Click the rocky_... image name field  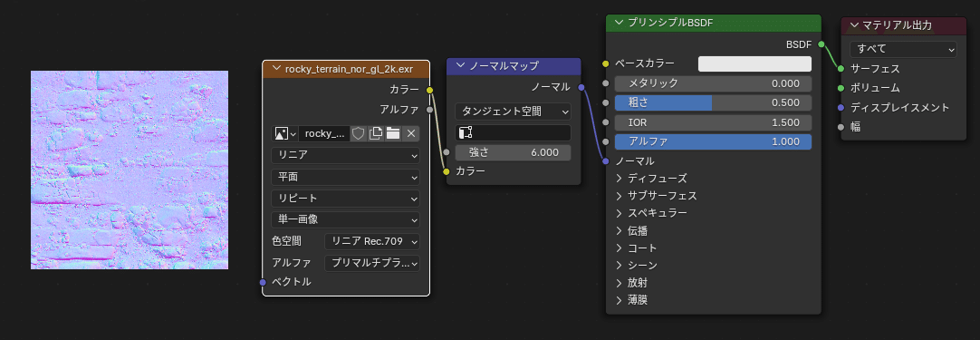323,133
